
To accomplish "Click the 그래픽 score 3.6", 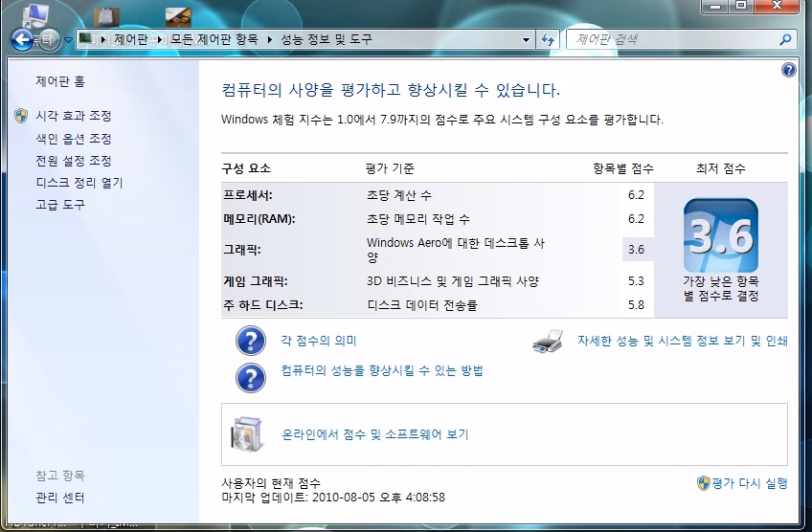I will (x=636, y=250).
